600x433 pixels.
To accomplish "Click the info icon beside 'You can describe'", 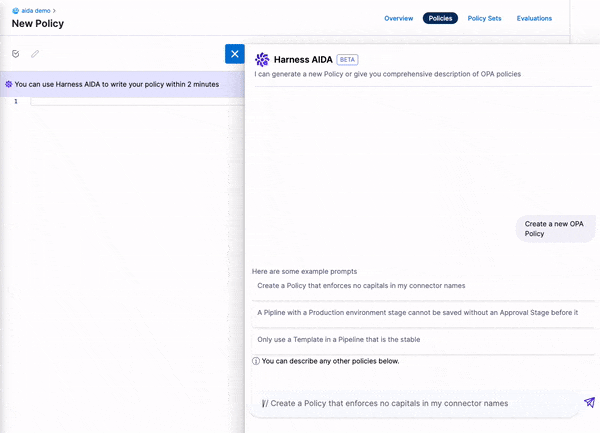I will pos(256,361).
